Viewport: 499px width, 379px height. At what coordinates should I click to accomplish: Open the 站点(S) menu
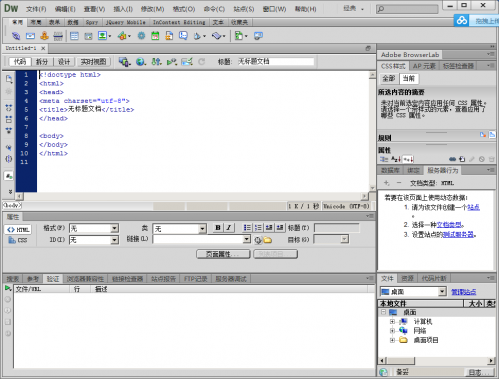tap(244, 9)
